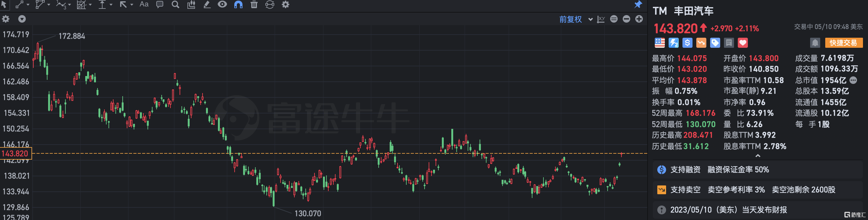Open the 支持融资 margin financing row

coord(758,169)
